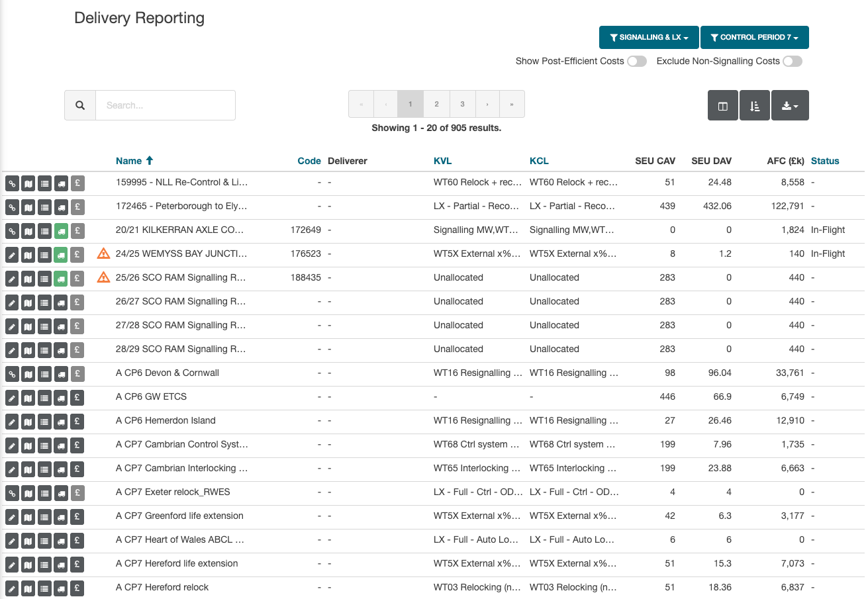Open the download export dropdown
This screenshot has width=868, height=599.
(790, 106)
